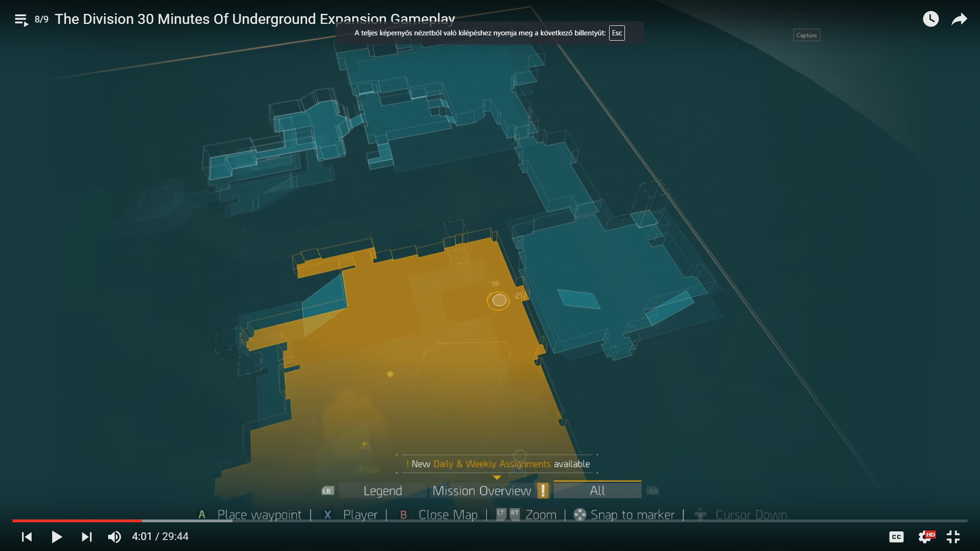Screen dimensions: 980x551
Task: Click the X Player prompt
Action: [360, 515]
